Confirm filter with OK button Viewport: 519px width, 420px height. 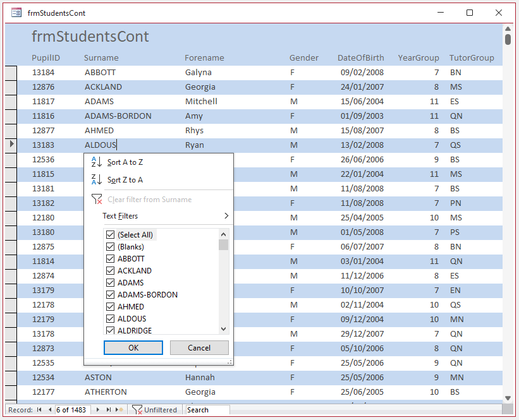(133, 347)
